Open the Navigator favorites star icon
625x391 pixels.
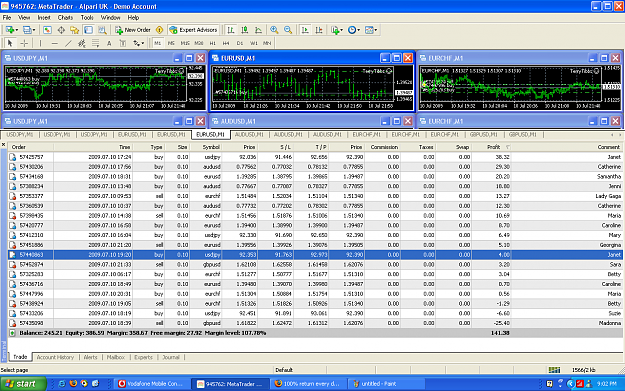(x=75, y=30)
